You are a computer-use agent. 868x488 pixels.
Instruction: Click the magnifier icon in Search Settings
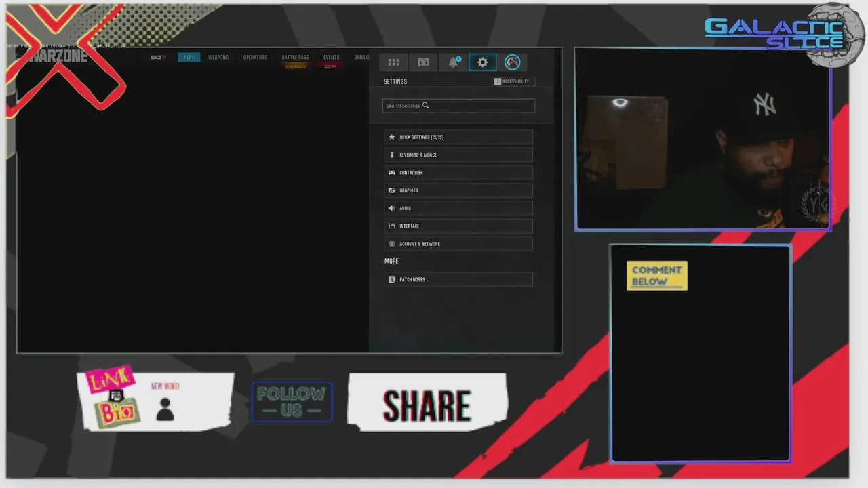425,106
